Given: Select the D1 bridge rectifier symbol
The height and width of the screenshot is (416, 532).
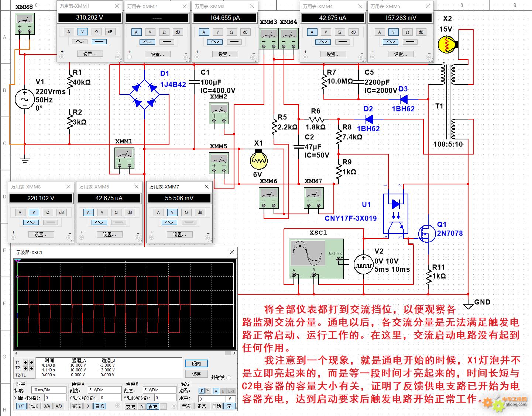Looking at the screenshot, I should [x=144, y=94].
